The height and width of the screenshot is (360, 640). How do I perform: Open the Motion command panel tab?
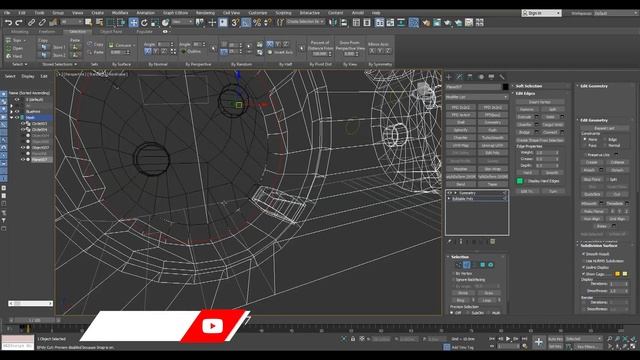coord(481,77)
